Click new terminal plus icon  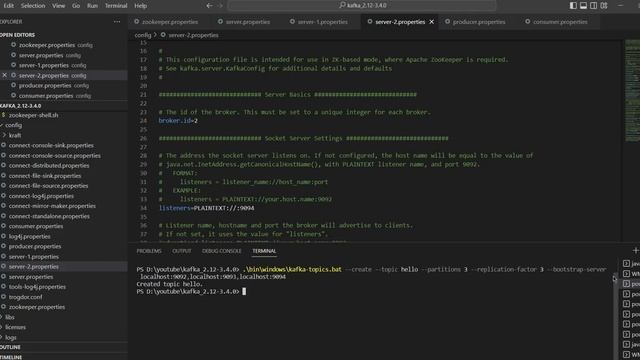pyautogui.click(x=636, y=250)
